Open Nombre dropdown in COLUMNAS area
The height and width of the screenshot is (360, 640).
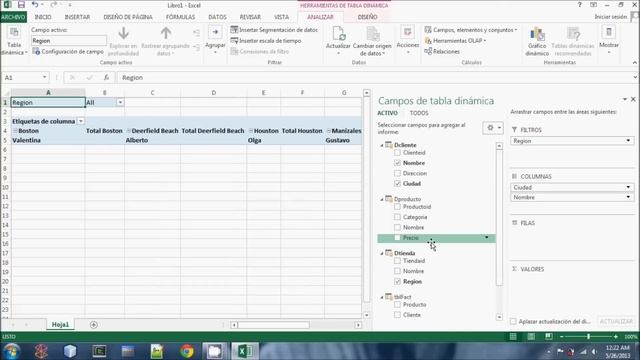coord(628,197)
